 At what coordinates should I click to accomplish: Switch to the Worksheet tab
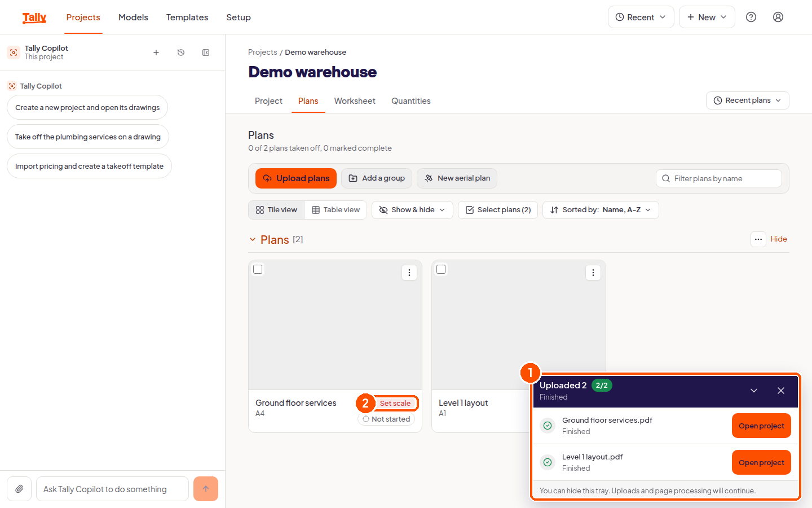tap(355, 101)
